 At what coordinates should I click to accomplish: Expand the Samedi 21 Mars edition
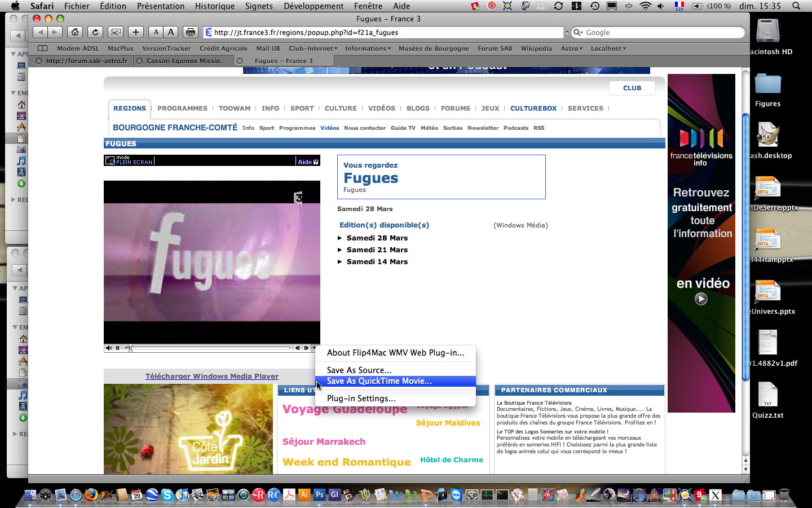click(x=377, y=250)
